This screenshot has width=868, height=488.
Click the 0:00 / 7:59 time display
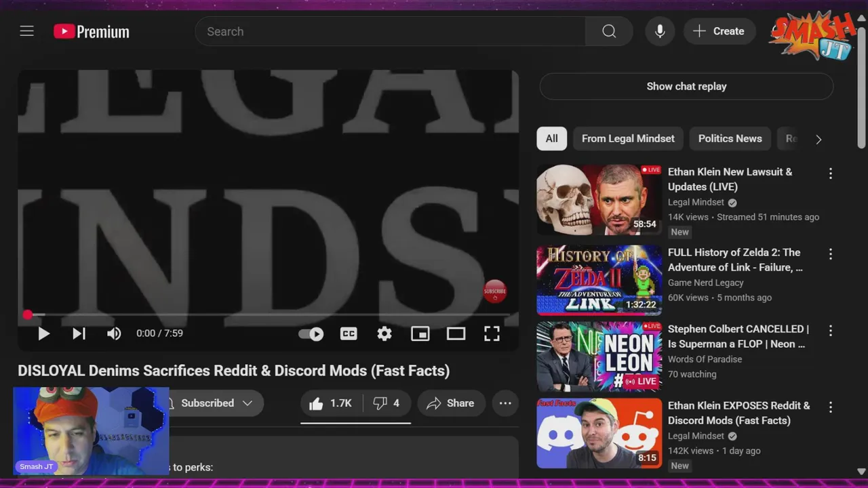click(159, 333)
